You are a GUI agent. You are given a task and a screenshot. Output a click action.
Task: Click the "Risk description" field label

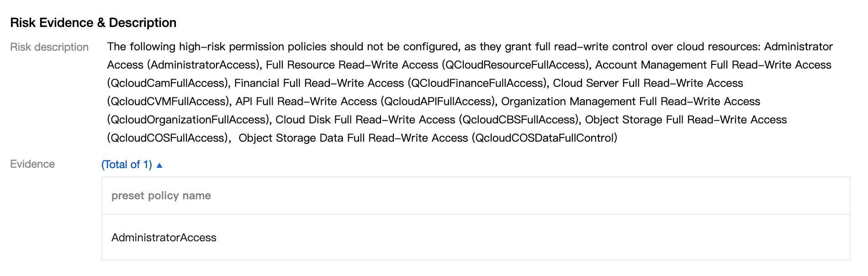[49, 47]
